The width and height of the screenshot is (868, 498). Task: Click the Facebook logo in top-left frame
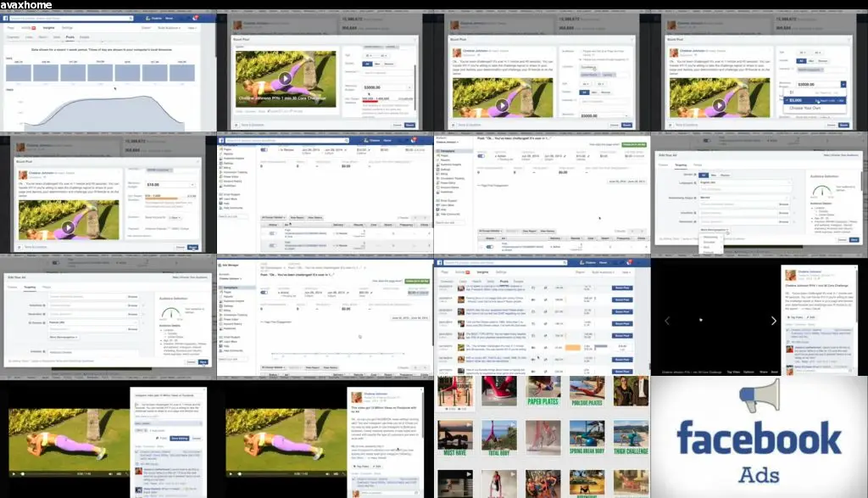click(6, 19)
